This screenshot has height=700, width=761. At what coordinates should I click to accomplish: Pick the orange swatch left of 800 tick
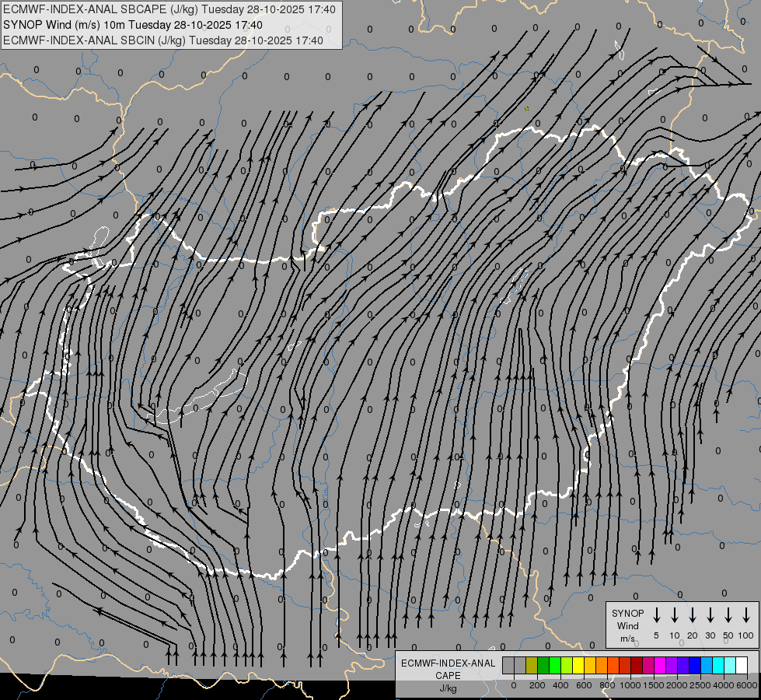click(x=602, y=665)
